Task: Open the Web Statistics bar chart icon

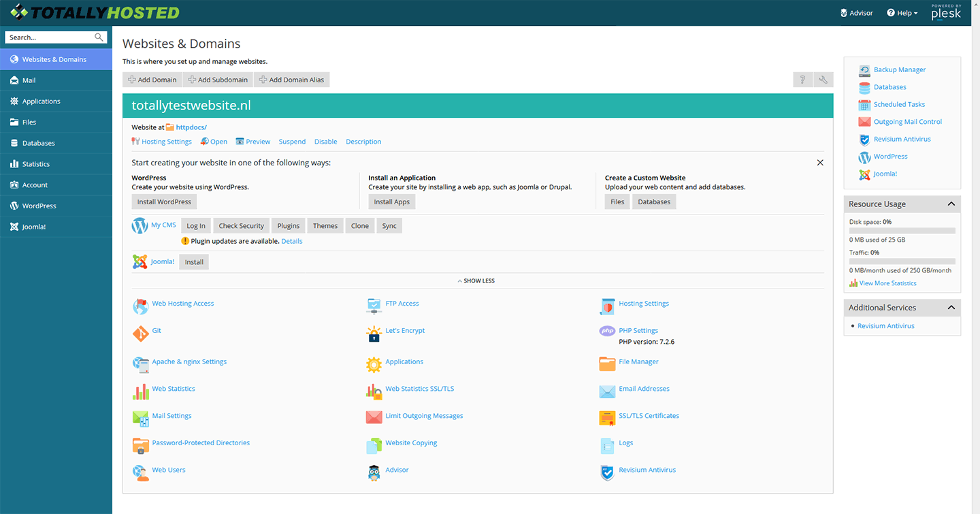Action: click(140, 391)
